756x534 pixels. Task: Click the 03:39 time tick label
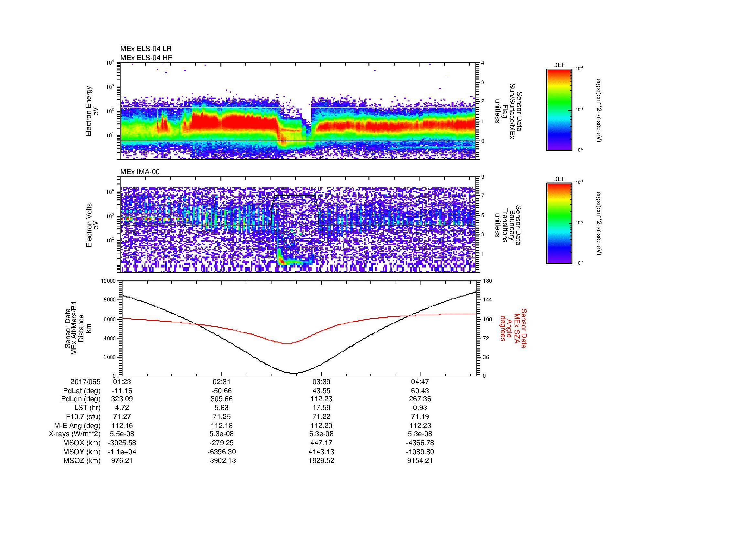[x=321, y=382]
